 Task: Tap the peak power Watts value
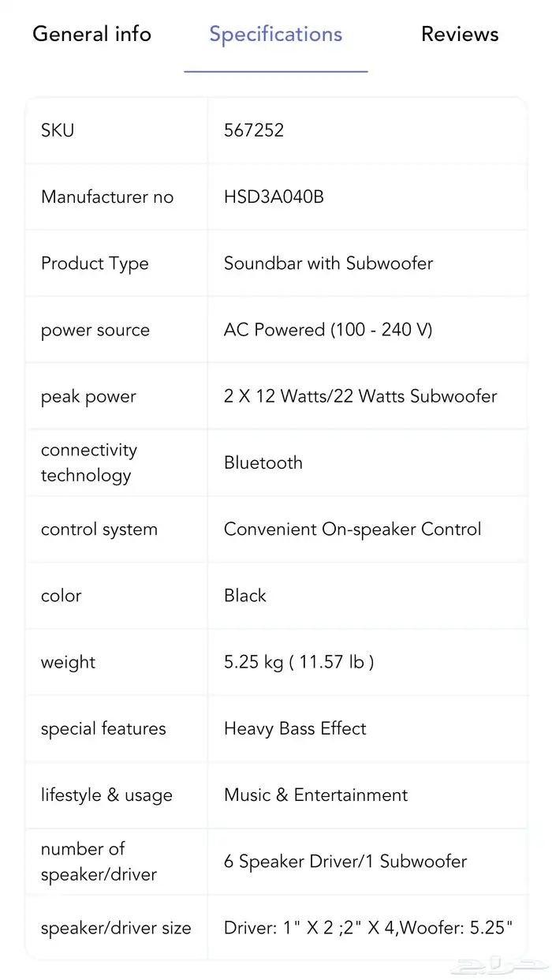pyautogui.click(x=360, y=396)
